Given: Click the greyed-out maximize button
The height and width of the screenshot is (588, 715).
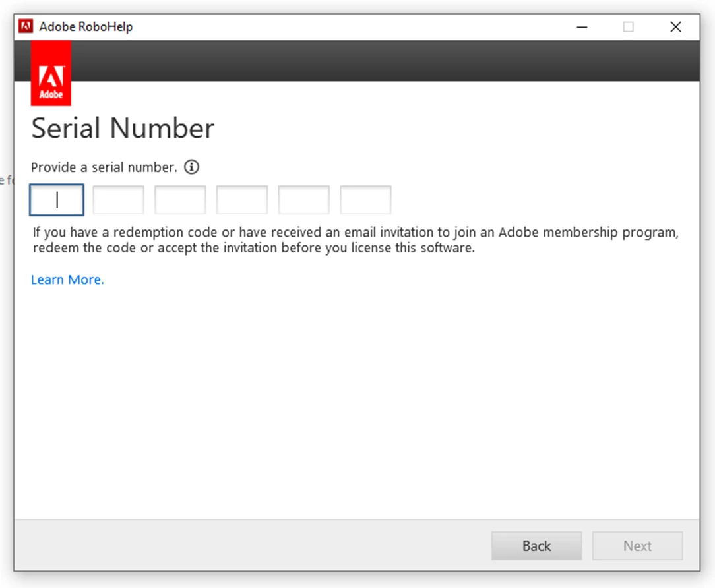Looking at the screenshot, I should tap(629, 27).
